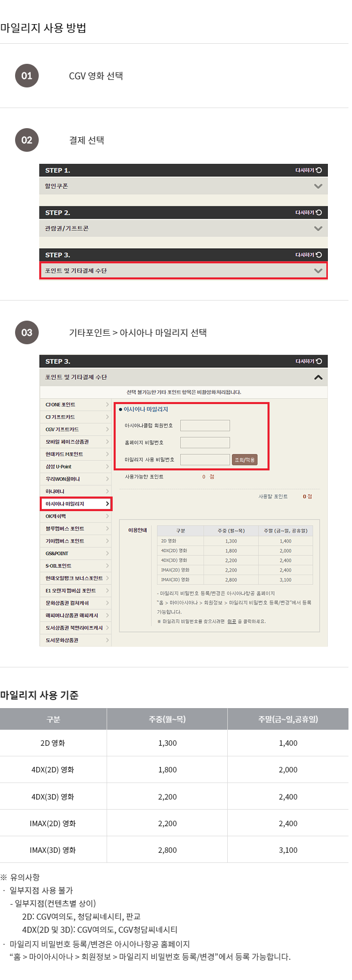Image resolution: width=352 pixels, height=980 pixels.
Task: Click the 2D: CGV여의도, 청담씨네시티, 판교 line
Action: (x=81, y=917)
